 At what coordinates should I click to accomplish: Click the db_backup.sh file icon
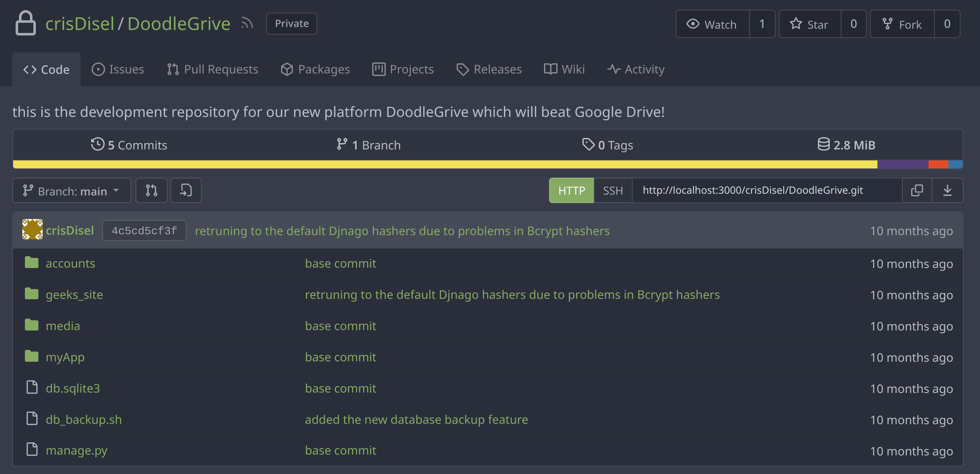point(32,418)
